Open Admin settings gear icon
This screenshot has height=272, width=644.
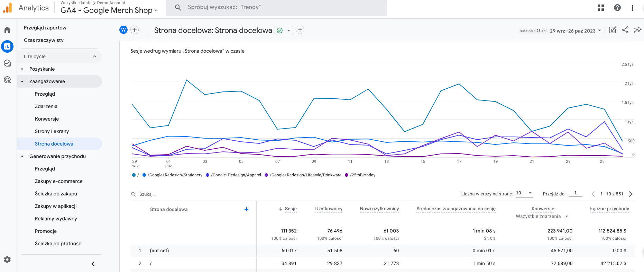coord(7,260)
